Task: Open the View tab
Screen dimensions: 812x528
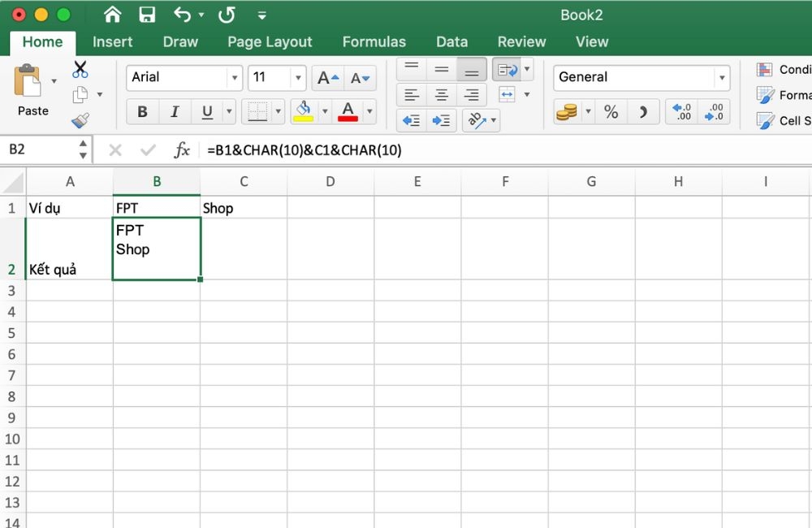Action: 592,41
